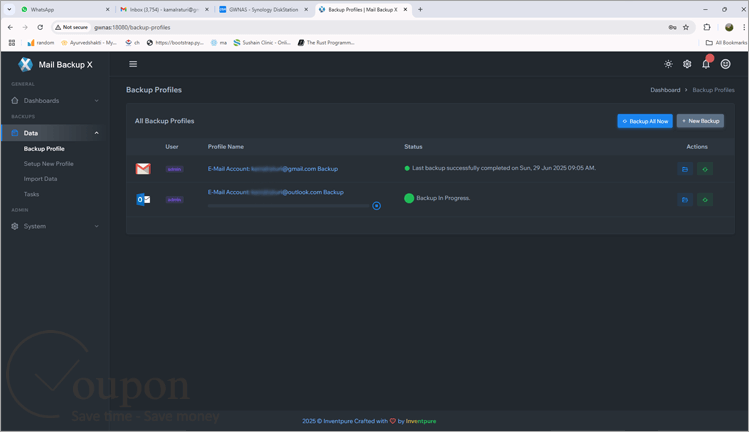
Task: Select Backup Profile in sidebar
Action: click(44, 149)
